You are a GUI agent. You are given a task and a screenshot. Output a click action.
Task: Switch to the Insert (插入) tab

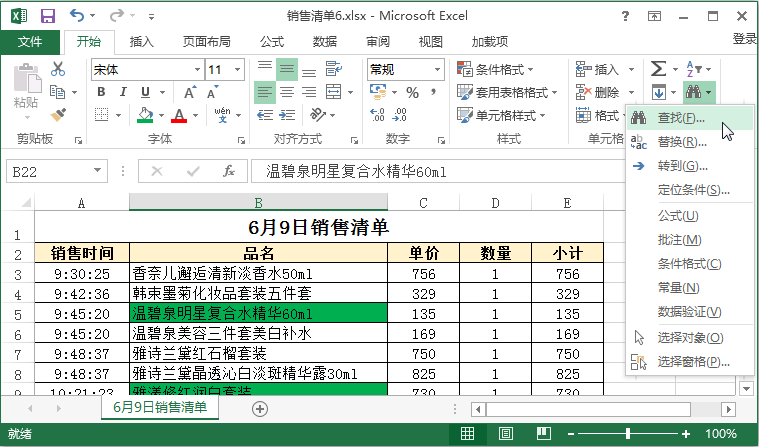(x=141, y=42)
